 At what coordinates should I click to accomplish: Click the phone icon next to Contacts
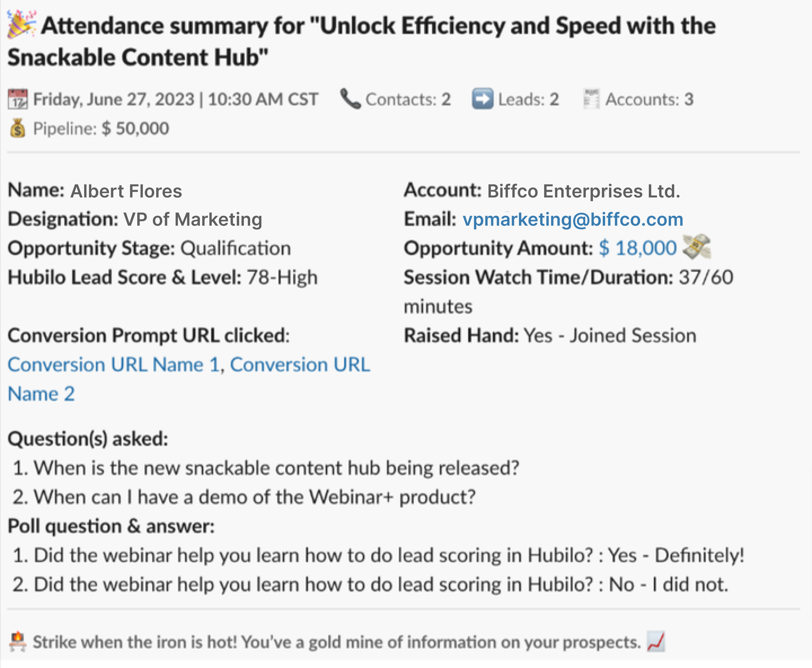tap(350, 99)
